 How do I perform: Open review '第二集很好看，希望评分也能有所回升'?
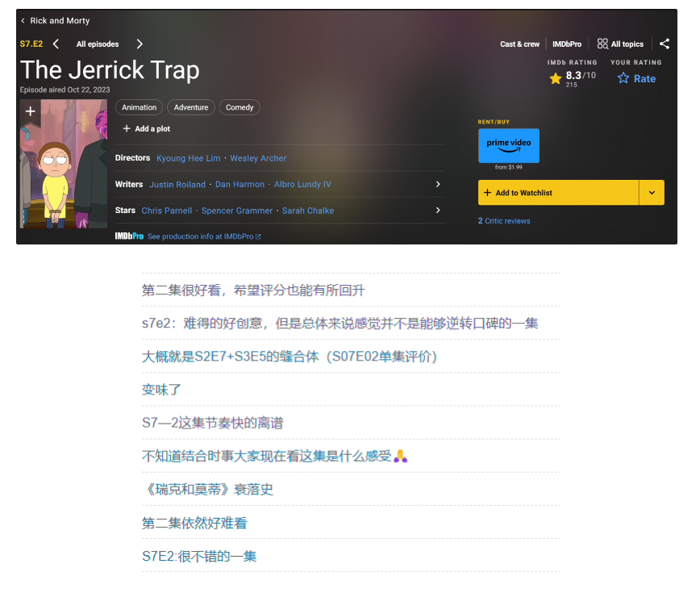click(253, 290)
